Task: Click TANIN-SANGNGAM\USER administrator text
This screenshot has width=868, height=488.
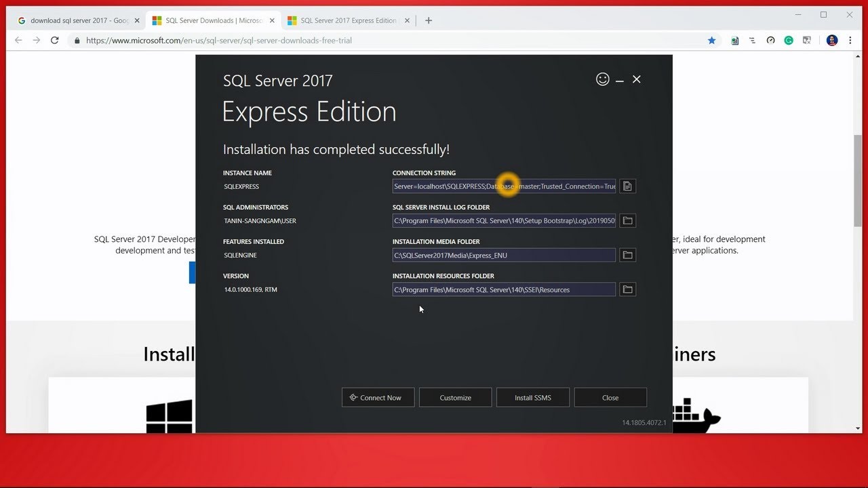Action: [260, 221]
